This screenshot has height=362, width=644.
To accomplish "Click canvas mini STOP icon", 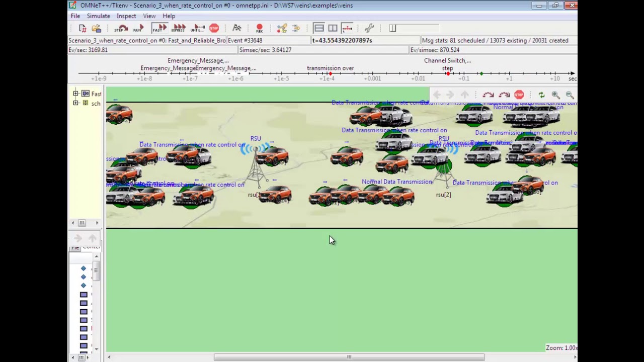I will [x=519, y=95].
